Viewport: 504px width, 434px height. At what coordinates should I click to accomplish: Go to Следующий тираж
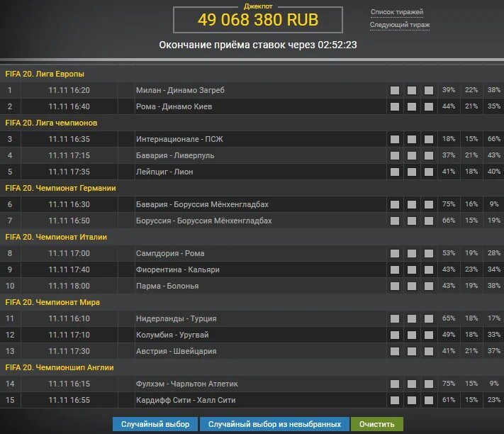point(400,25)
